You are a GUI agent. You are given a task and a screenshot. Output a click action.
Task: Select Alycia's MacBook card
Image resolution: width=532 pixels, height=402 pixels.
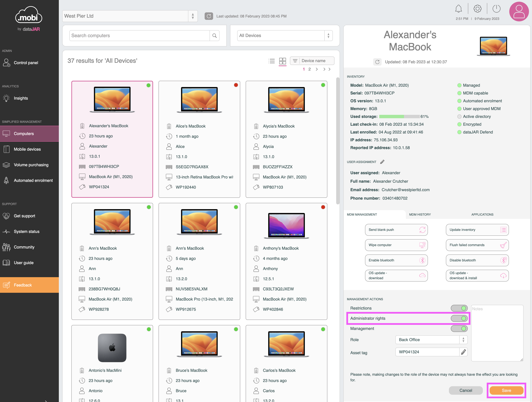pyautogui.click(x=286, y=139)
